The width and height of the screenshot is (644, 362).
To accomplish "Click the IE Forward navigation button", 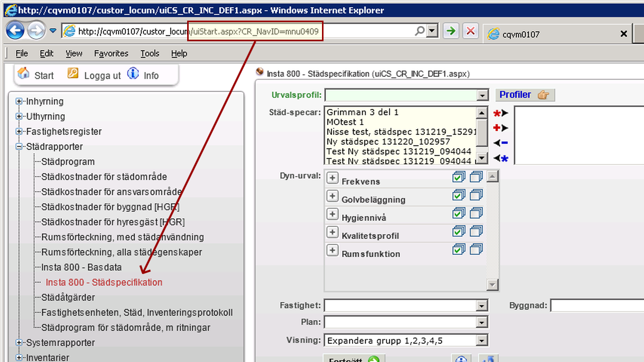I will (x=36, y=31).
